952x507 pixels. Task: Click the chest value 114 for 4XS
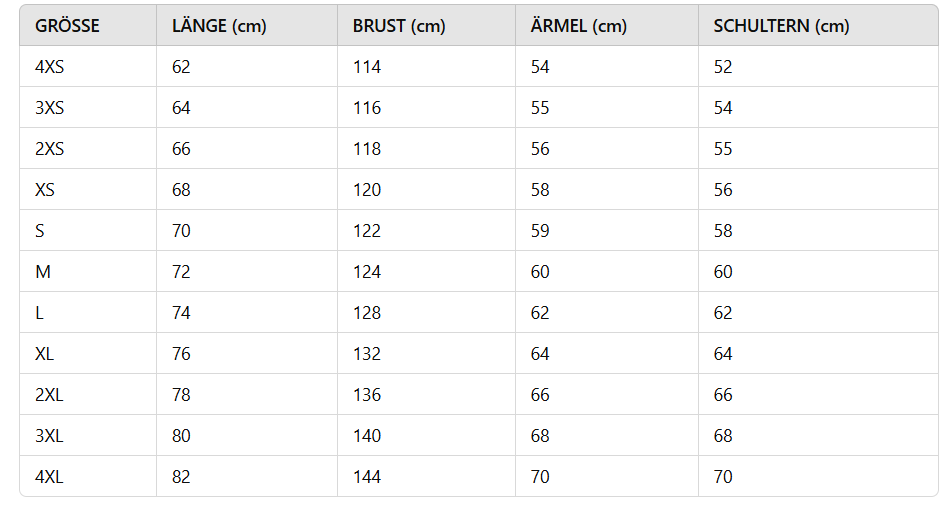coord(367,67)
